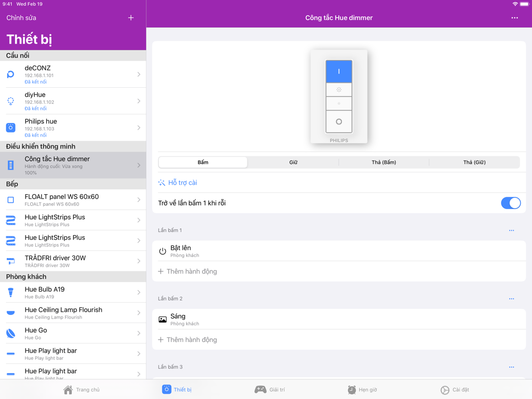Image resolution: width=532 pixels, height=399 pixels.
Task: Click the Hỗ trợ cài link
Action: [182, 182]
